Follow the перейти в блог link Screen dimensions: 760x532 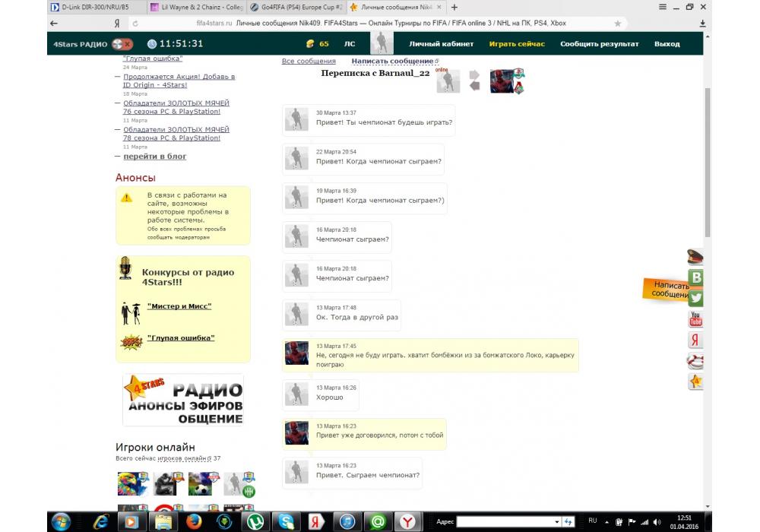point(154,157)
